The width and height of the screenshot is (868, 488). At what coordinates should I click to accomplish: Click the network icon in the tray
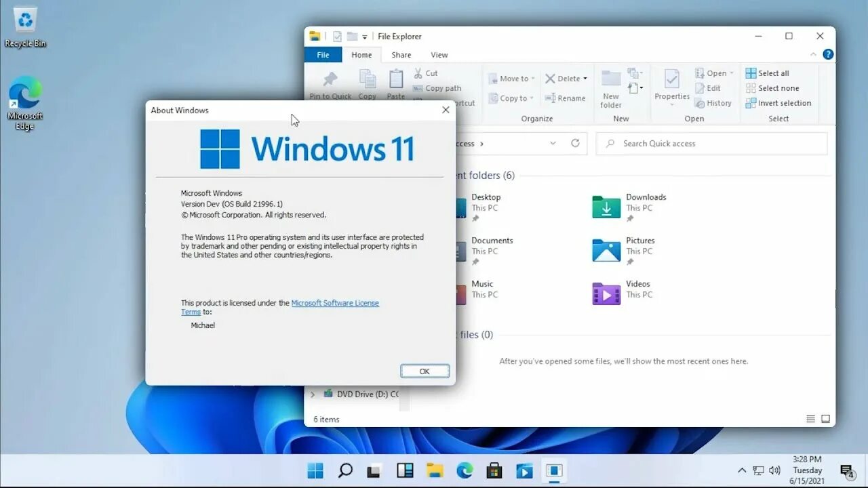pos(759,470)
